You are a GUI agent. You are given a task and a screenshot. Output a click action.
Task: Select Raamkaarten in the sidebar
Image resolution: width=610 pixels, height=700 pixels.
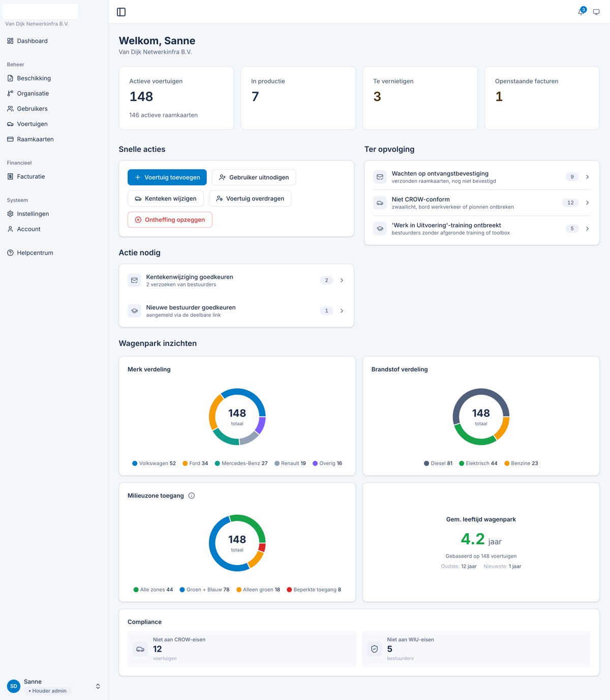coord(54,139)
